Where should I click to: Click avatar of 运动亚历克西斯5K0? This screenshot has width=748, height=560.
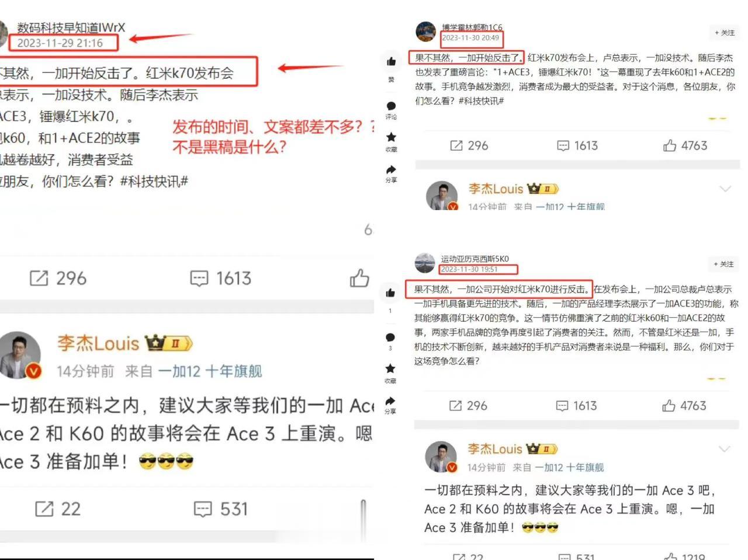tap(425, 263)
